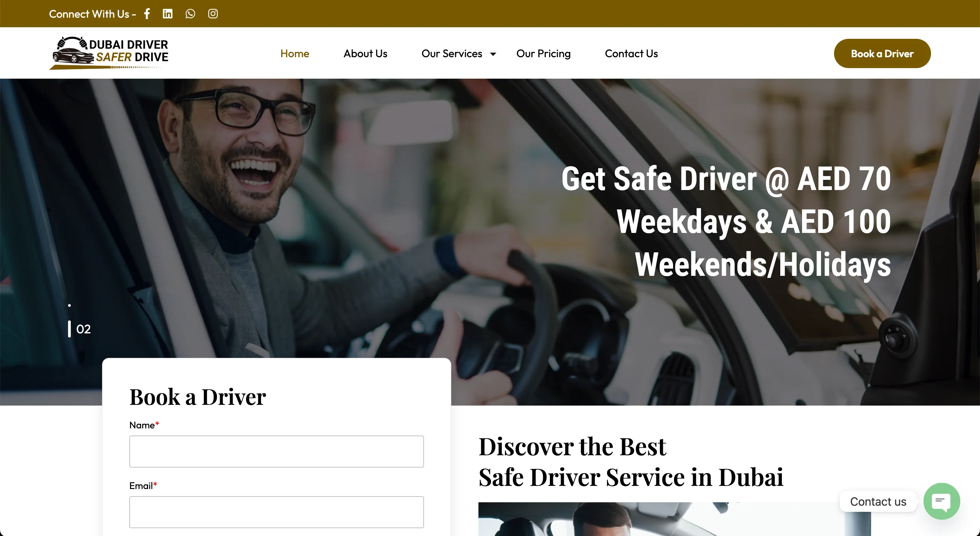The width and height of the screenshot is (980, 536).
Task: Click the Dubai Driver Safer Drive logo
Action: (109, 53)
